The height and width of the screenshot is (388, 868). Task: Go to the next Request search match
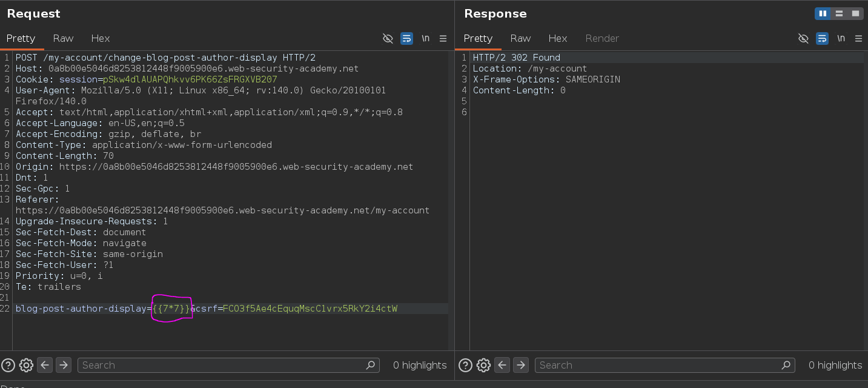point(64,365)
